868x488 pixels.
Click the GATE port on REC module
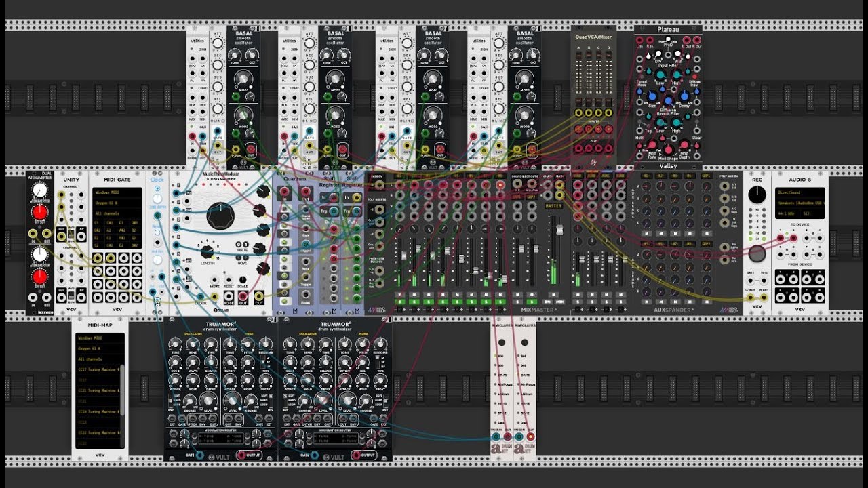coord(751,281)
